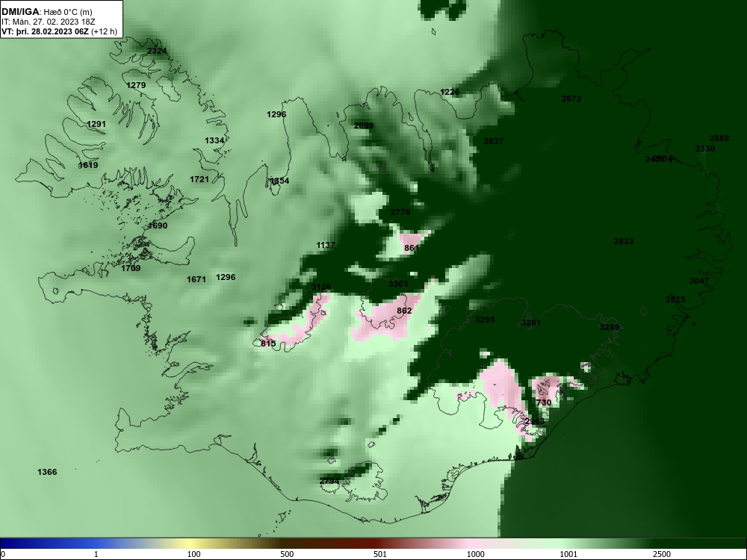Click the 1671 value label
Viewport: 747px width, 560px height.
[196, 279]
